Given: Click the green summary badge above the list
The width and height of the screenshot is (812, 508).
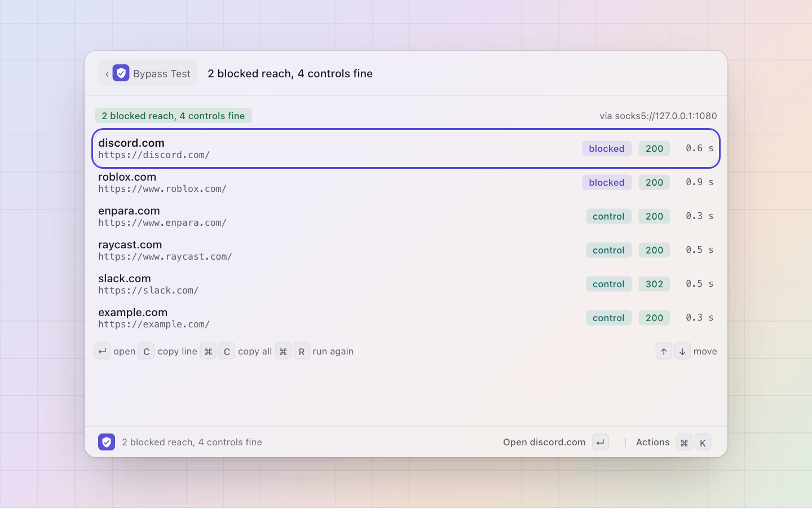Looking at the screenshot, I should (x=173, y=116).
